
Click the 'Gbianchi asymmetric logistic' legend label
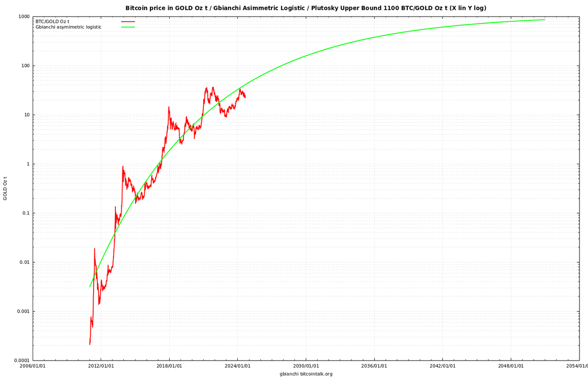click(69, 27)
